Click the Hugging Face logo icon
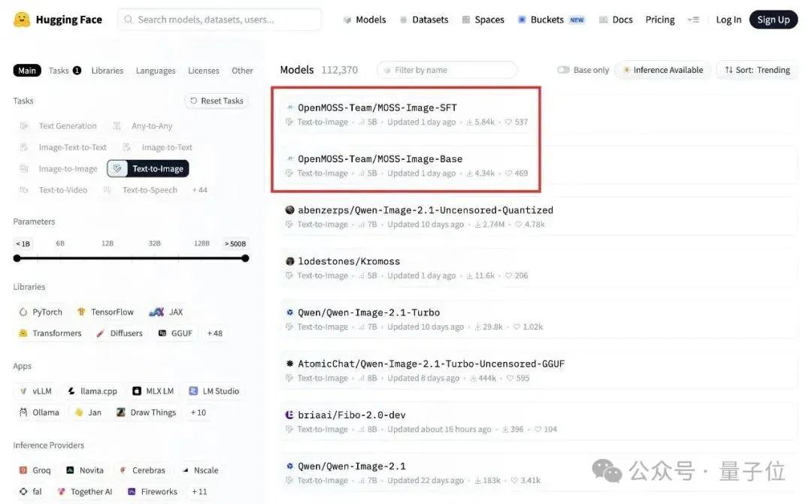The width and height of the screenshot is (812, 504). 21,20
